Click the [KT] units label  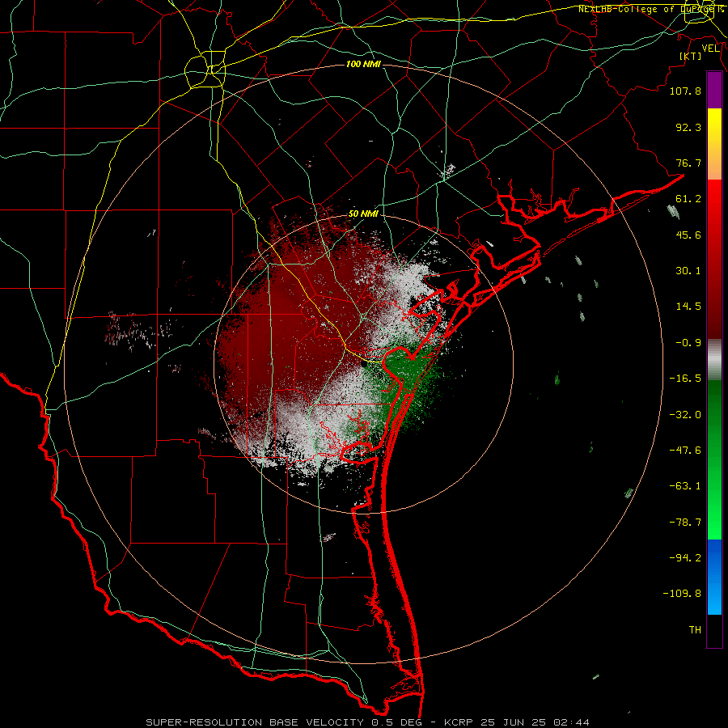click(x=691, y=56)
